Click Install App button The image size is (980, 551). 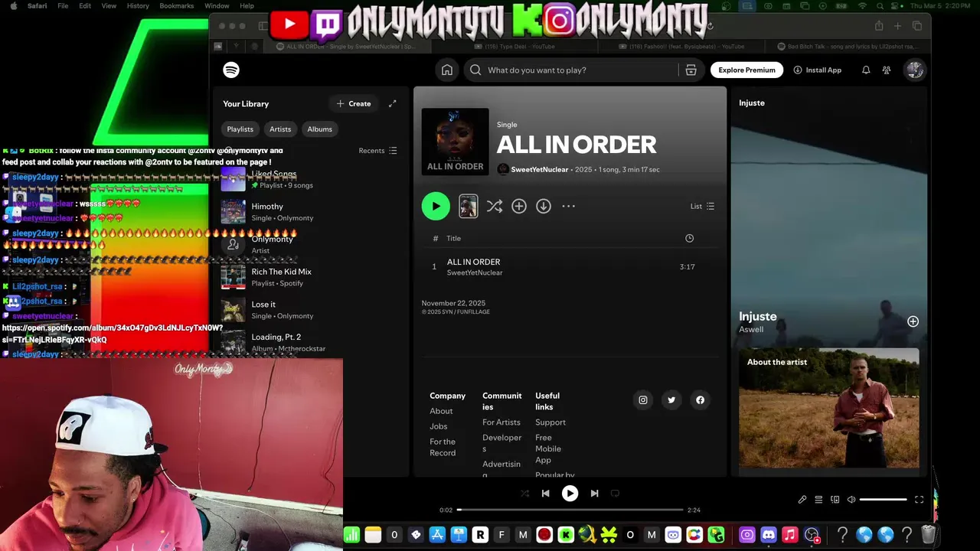pos(817,70)
